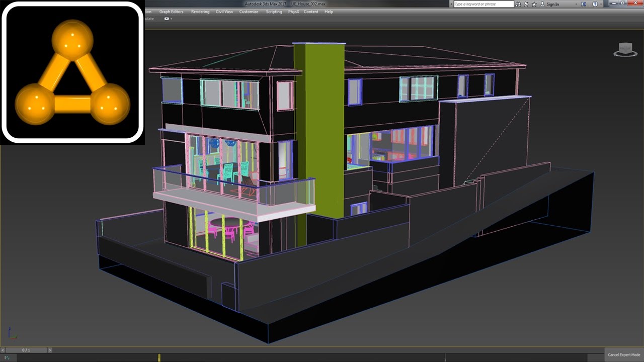644x362 pixels.
Task: Click the time slider next frame arrow
Action: pos(49,350)
